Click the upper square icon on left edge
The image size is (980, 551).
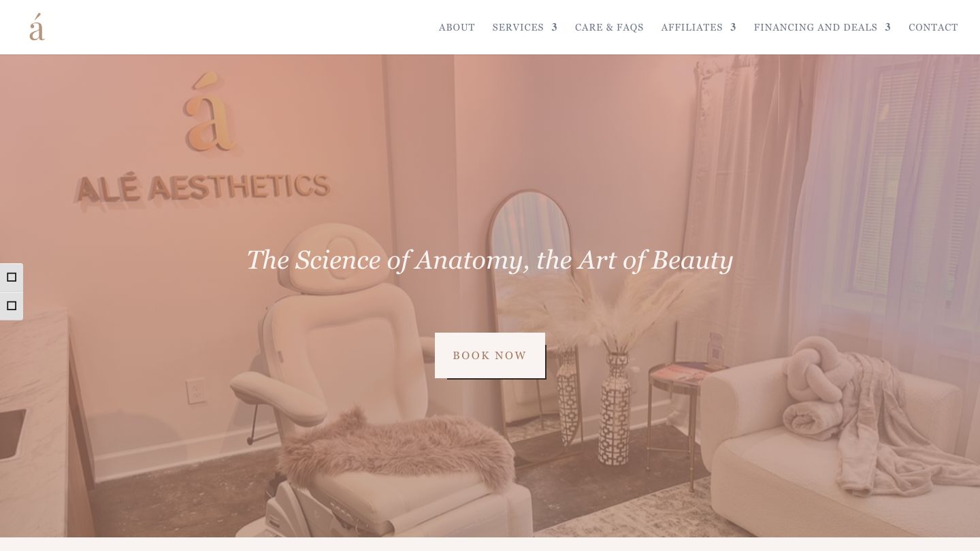[12, 278]
